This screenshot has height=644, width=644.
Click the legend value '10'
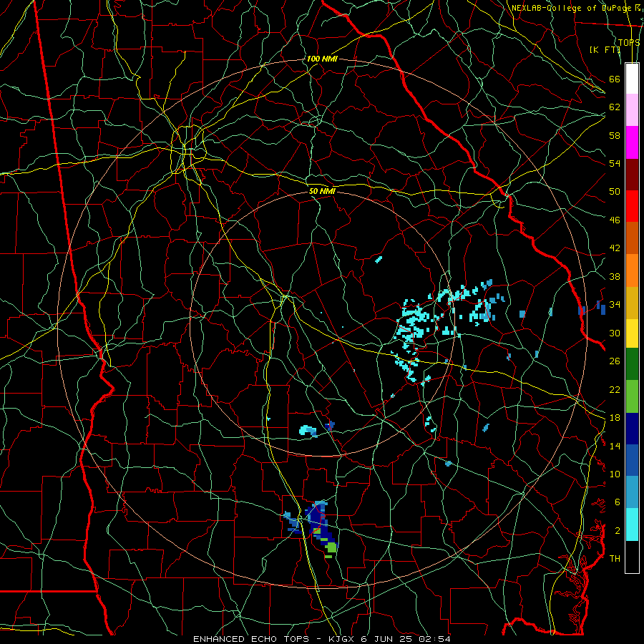coord(615,474)
